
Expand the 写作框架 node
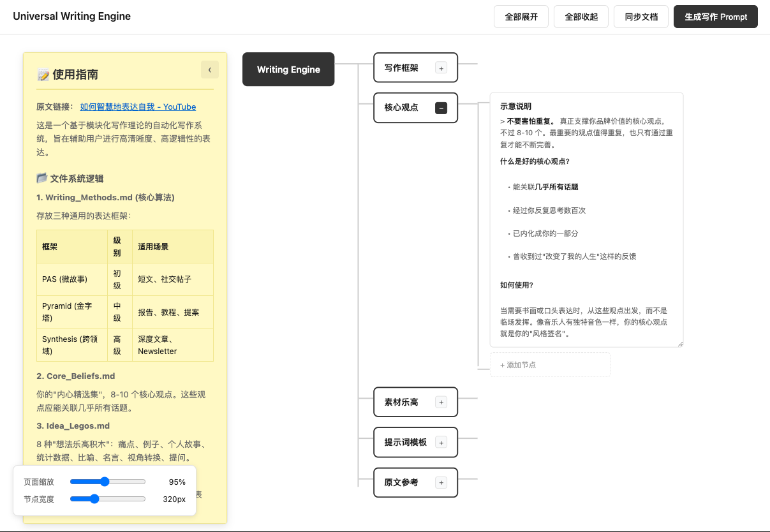pos(441,68)
